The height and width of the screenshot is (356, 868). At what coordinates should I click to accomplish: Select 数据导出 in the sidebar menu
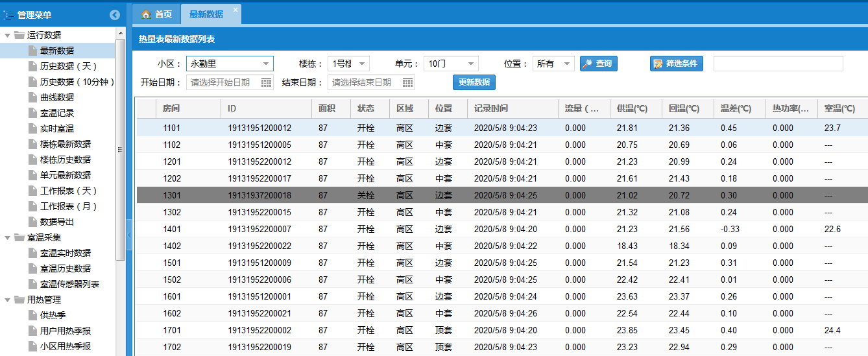(57, 222)
